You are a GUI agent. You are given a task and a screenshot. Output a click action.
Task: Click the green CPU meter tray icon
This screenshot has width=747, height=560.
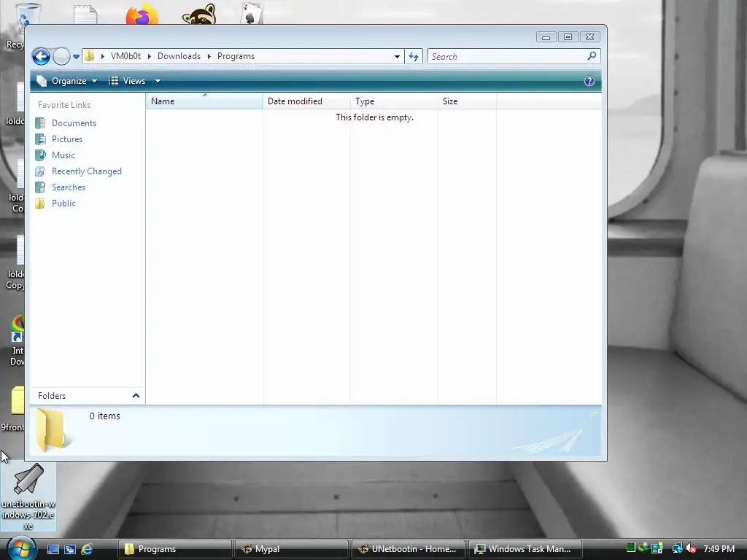click(x=631, y=548)
